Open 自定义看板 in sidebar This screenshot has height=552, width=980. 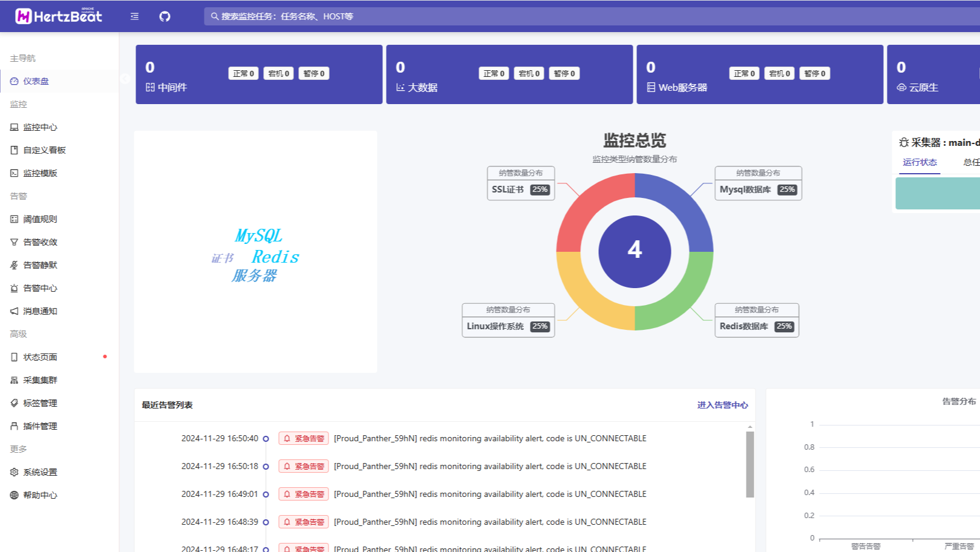[59, 150]
